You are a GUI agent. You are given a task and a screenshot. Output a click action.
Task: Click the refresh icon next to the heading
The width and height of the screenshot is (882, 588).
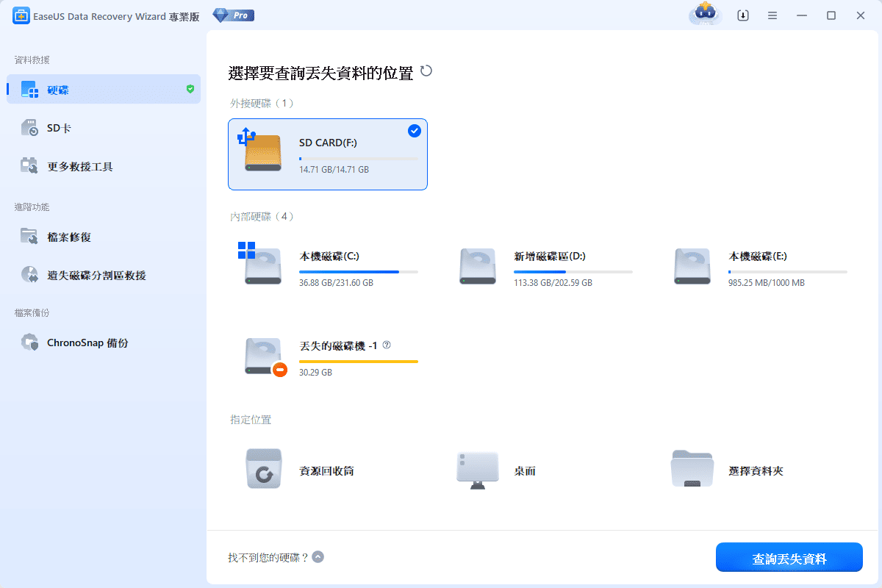pos(426,71)
